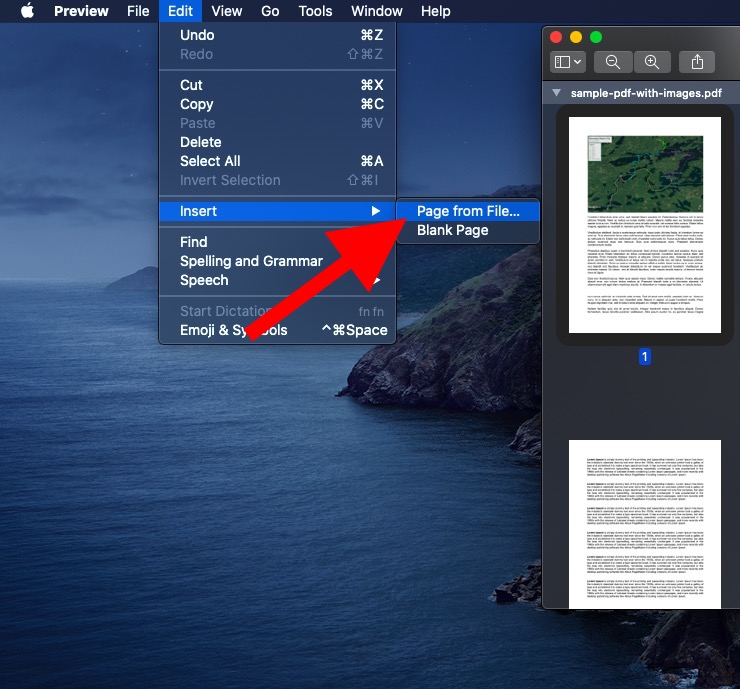Click the green fullscreen window button
The image size is (740, 689).
coord(596,37)
